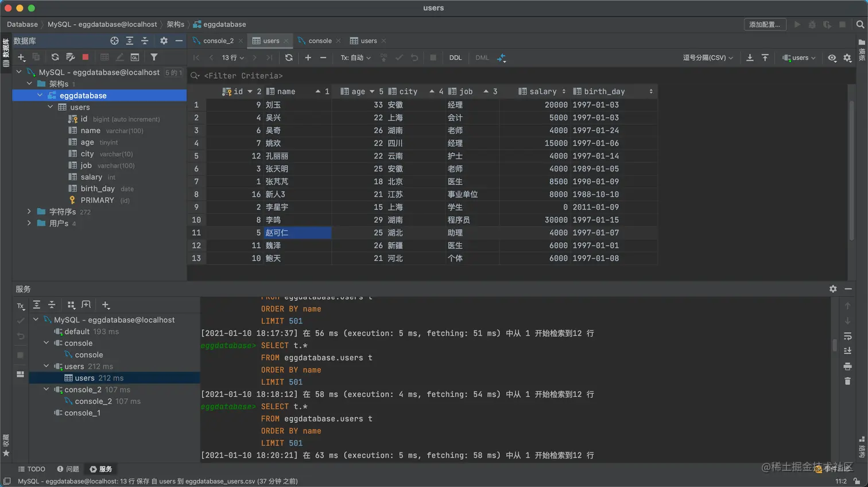Open the database filter funnel icon
Screen dimensions: 868x487
154,57
